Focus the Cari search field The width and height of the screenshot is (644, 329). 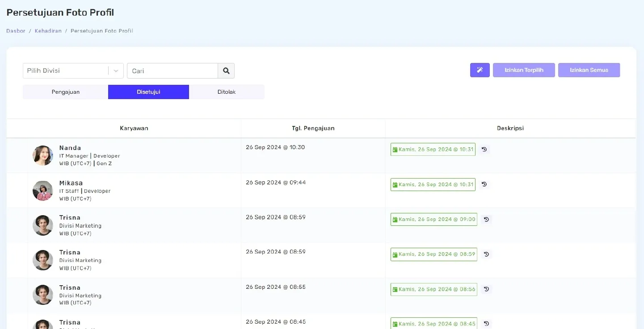[x=173, y=71]
